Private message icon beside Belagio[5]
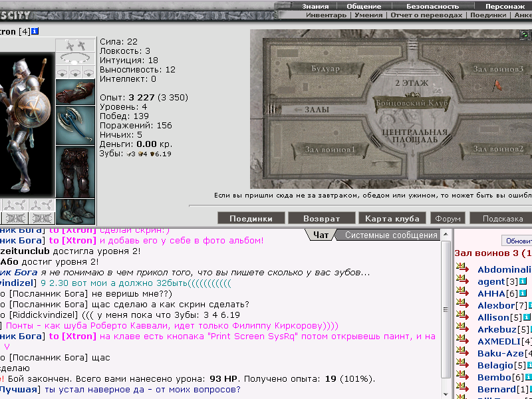Viewport: 532px width, 399px height. 462,363
